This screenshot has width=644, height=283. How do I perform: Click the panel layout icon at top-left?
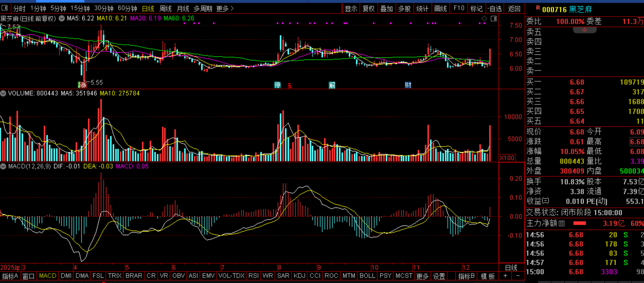pos(5,8)
